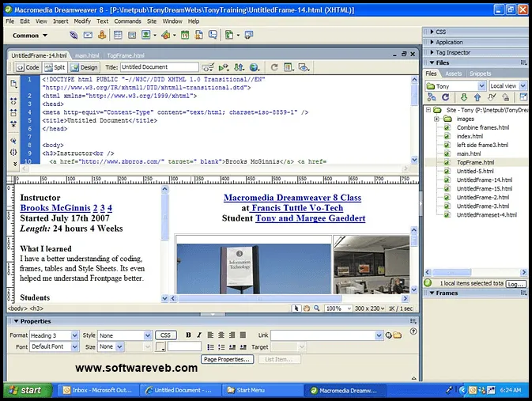
Task: Open the text color swatch picker
Action: coord(160,346)
